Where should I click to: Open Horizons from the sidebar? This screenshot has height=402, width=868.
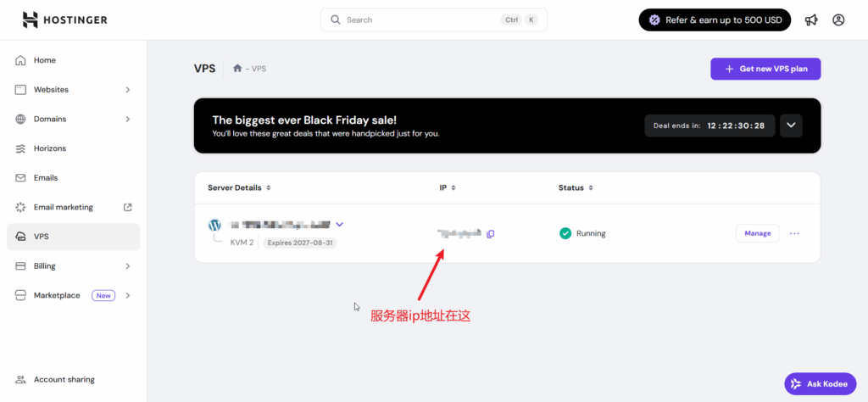[x=49, y=148]
